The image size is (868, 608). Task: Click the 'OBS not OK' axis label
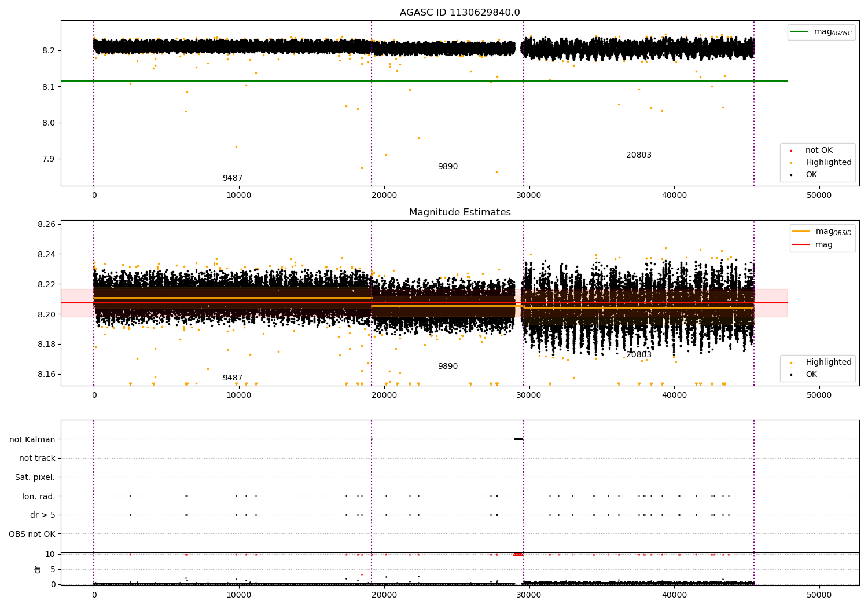(x=32, y=534)
